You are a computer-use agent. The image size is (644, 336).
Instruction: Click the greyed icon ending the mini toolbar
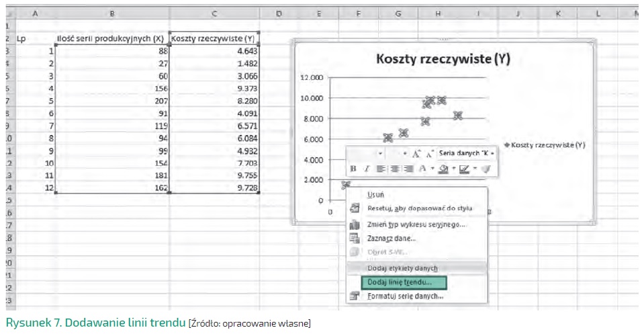coord(486,169)
